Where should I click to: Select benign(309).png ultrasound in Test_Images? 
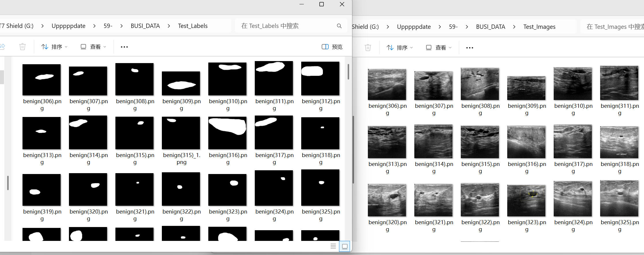[526, 88]
